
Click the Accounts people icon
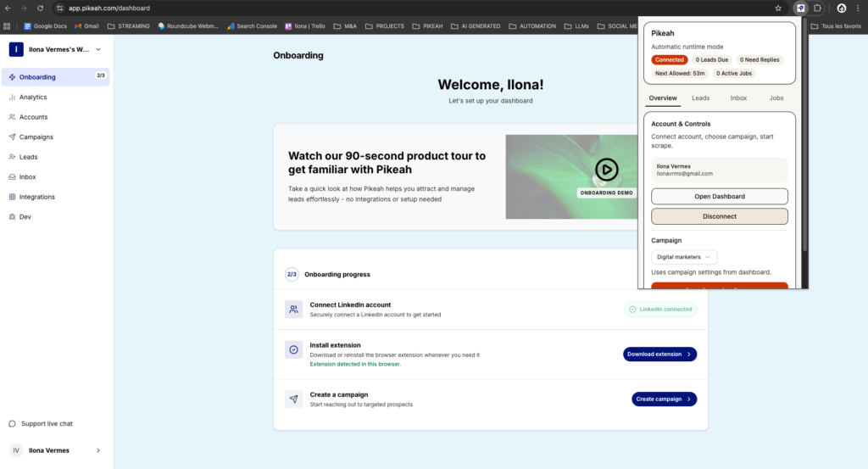[12, 117]
